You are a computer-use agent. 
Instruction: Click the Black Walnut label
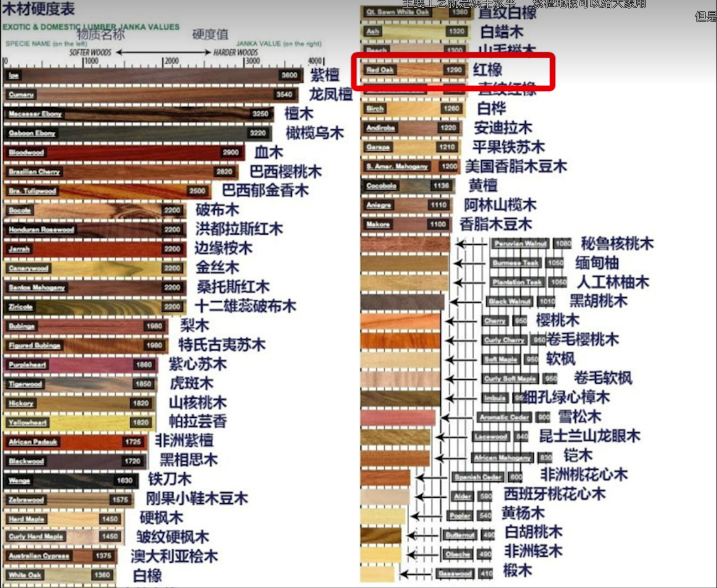point(509,301)
